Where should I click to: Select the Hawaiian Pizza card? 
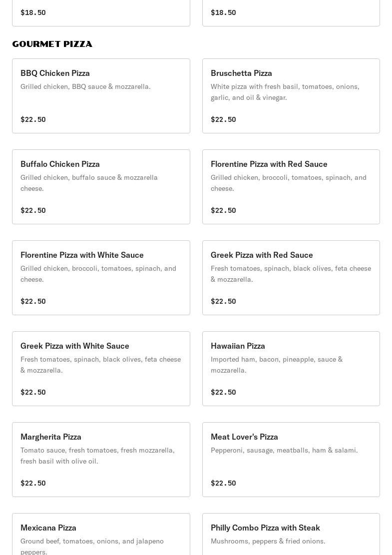(291, 369)
